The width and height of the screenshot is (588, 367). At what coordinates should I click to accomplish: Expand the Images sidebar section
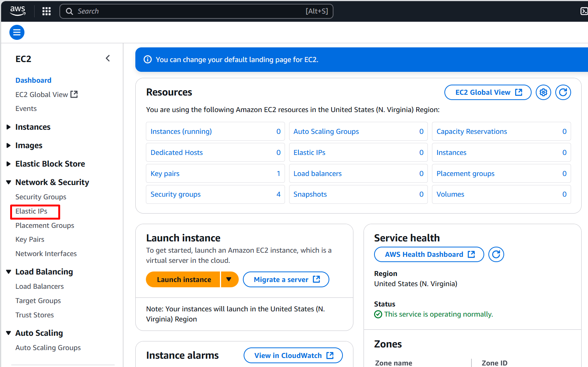pyautogui.click(x=9, y=146)
